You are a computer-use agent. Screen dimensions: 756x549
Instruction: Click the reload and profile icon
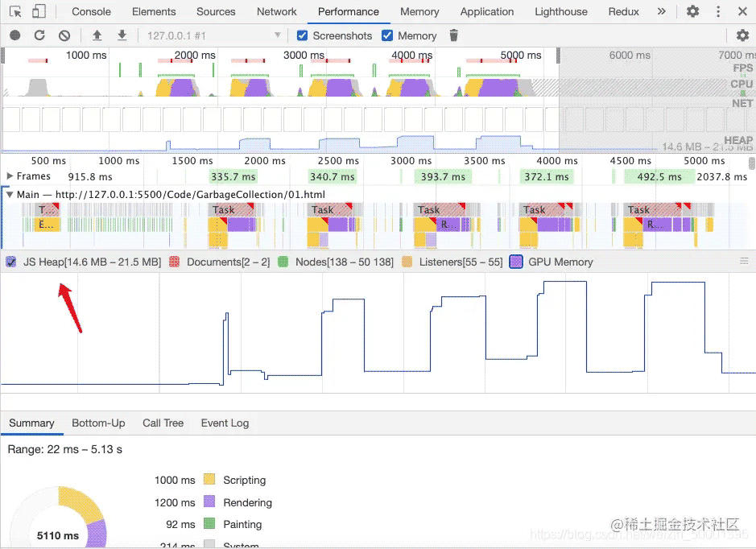click(x=39, y=35)
